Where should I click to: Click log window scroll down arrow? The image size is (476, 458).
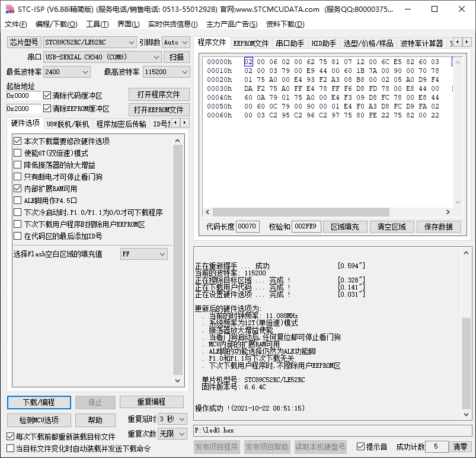[x=467, y=415]
